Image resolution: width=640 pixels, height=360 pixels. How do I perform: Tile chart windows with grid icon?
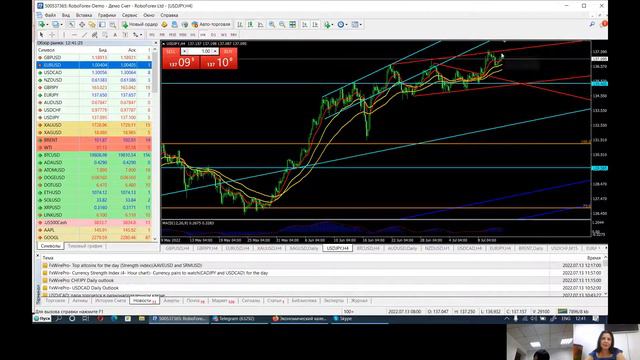coord(292,24)
